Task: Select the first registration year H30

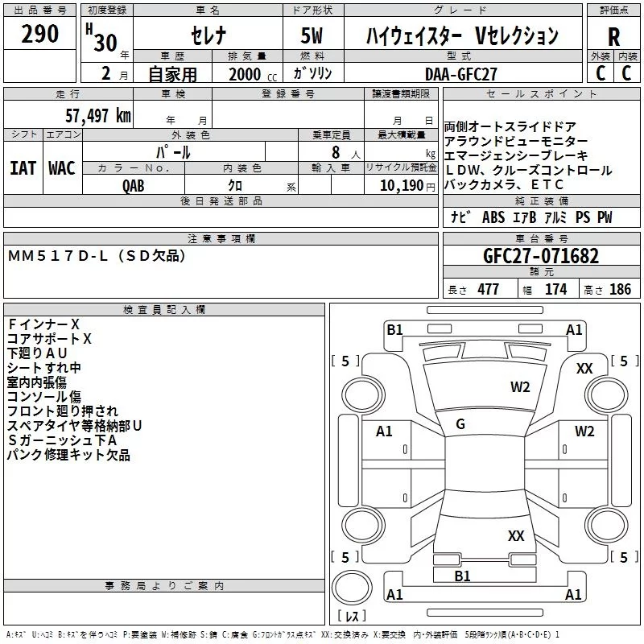Action: pyautogui.click(x=101, y=38)
